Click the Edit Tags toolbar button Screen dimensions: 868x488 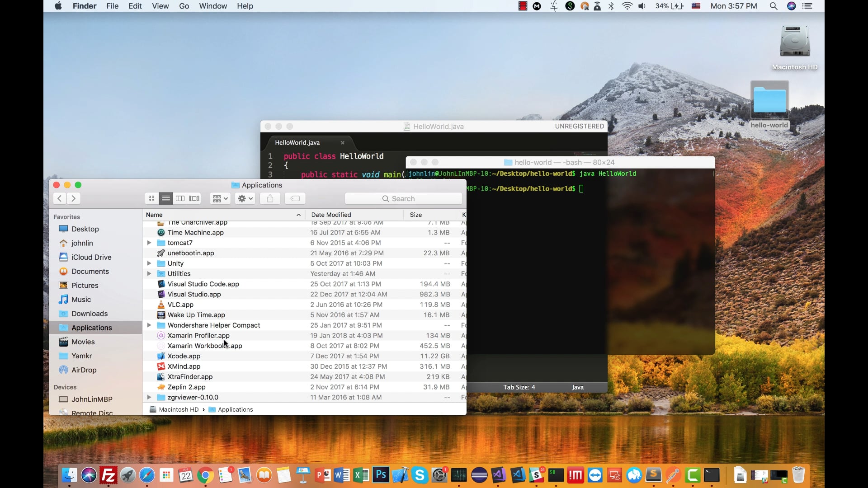(295, 198)
